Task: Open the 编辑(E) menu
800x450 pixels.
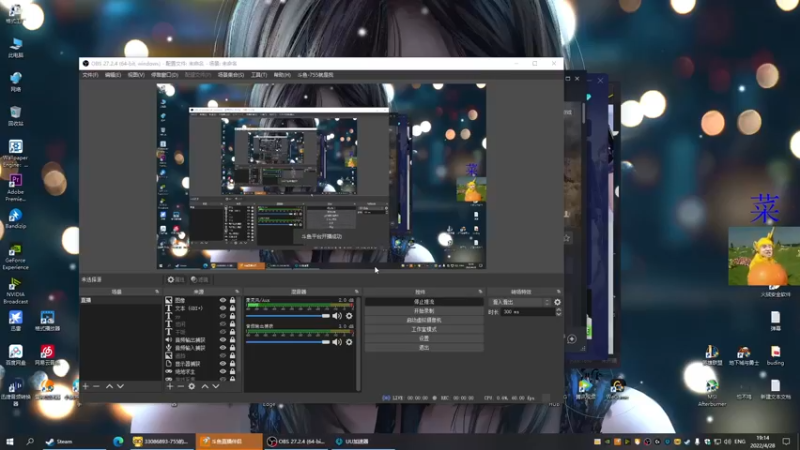Action: pyautogui.click(x=113, y=75)
